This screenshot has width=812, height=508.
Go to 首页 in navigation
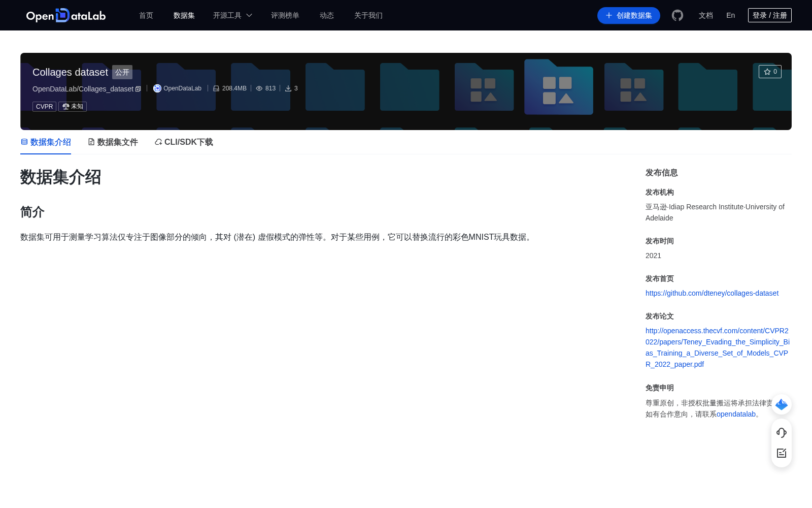(x=146, y=15)
